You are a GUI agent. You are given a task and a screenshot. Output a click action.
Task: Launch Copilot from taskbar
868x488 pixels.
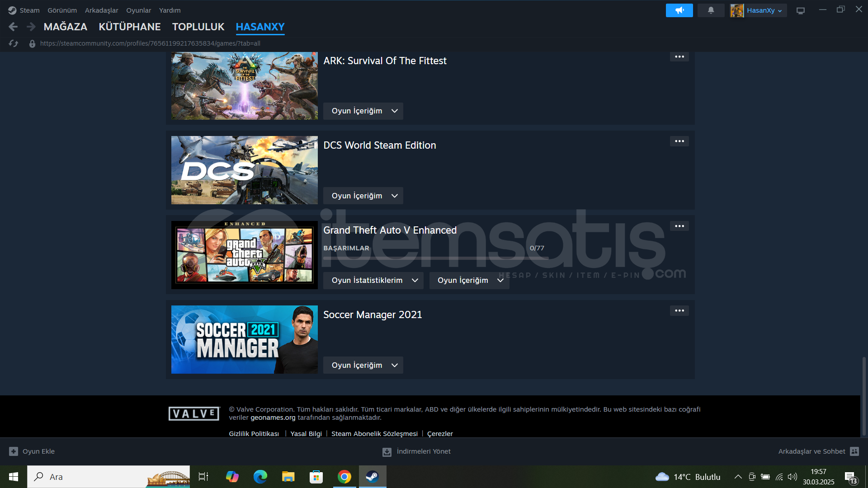(232, 477)
